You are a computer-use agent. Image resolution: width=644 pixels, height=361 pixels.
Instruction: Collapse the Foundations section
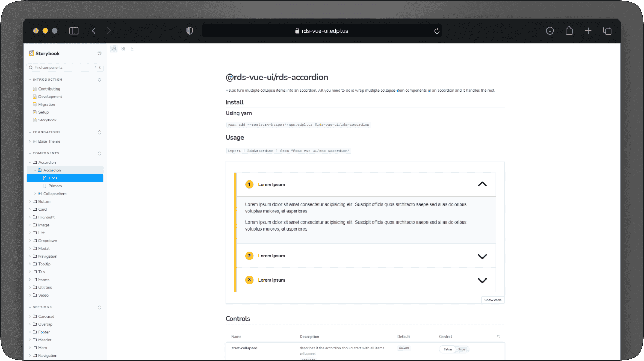[x=44, y=132]
